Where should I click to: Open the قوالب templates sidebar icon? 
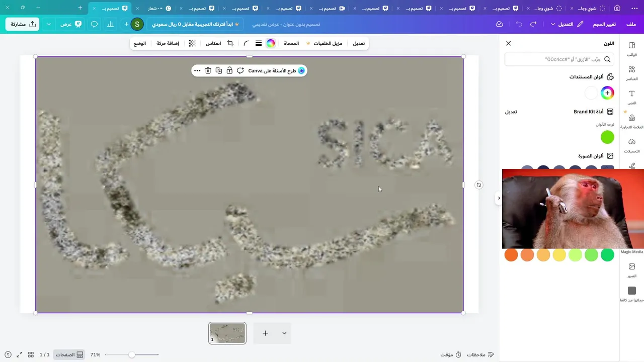pos(632,49)
